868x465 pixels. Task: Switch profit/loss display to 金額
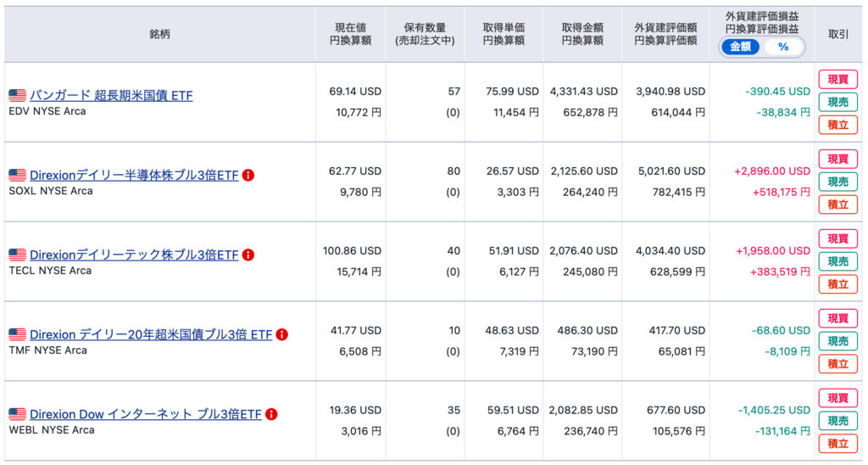(x=740, y=47)
